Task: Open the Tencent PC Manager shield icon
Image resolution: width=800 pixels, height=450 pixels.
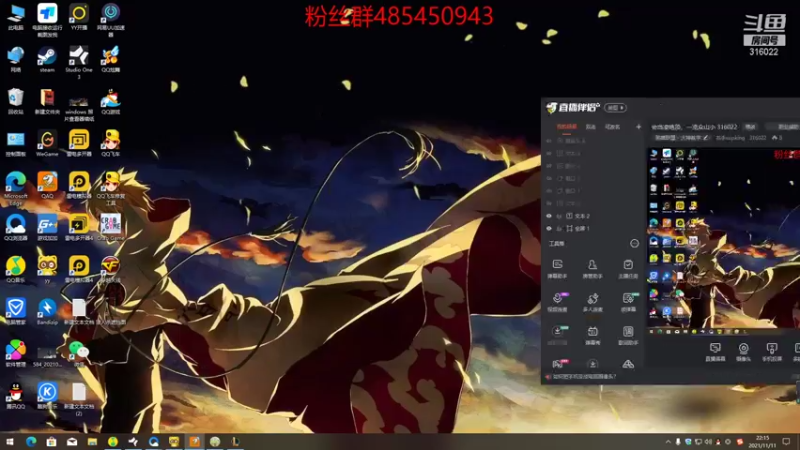Action: tap(15, 311)
